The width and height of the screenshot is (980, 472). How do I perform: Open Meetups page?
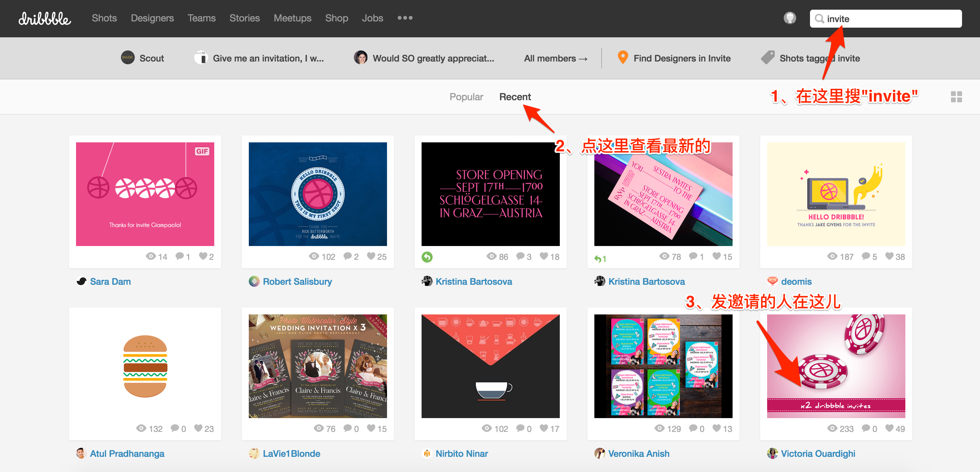(292, 18)
